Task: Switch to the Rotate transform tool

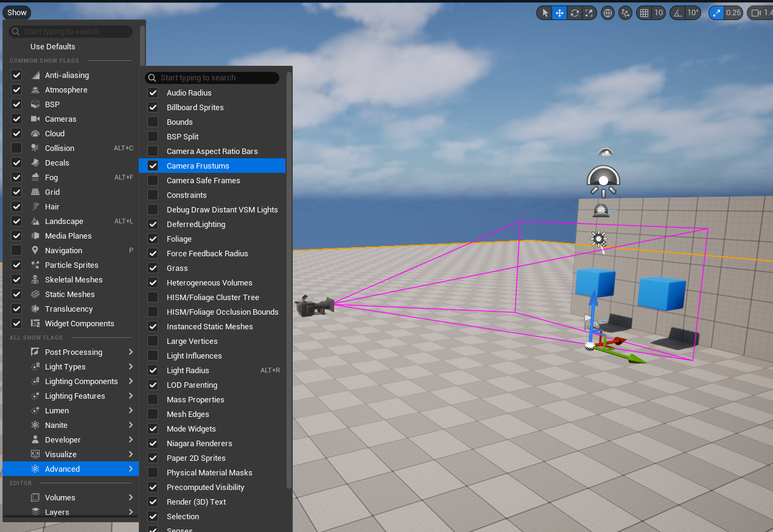Action: click(x=575, y=13)
